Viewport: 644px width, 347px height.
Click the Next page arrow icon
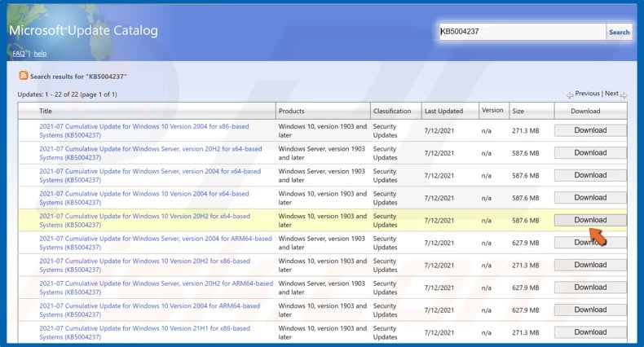coord(624,94)
